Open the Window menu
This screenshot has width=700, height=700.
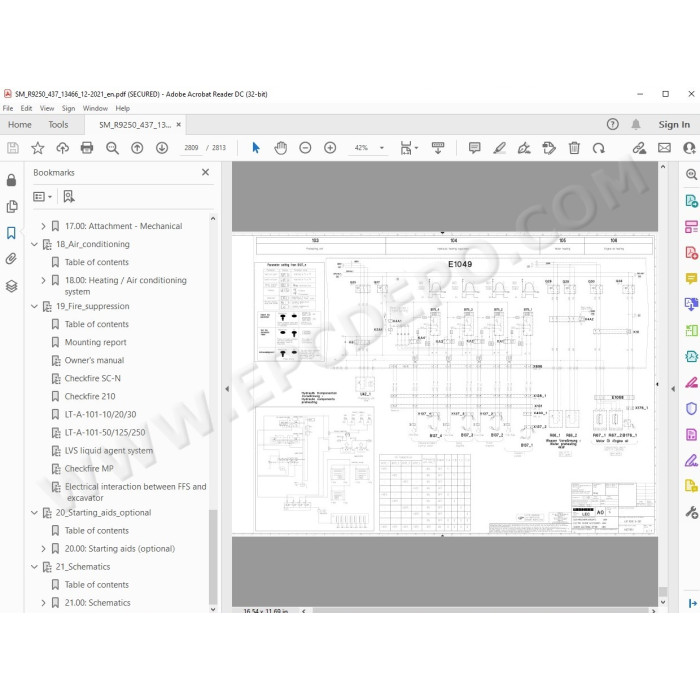coord(95,108)
